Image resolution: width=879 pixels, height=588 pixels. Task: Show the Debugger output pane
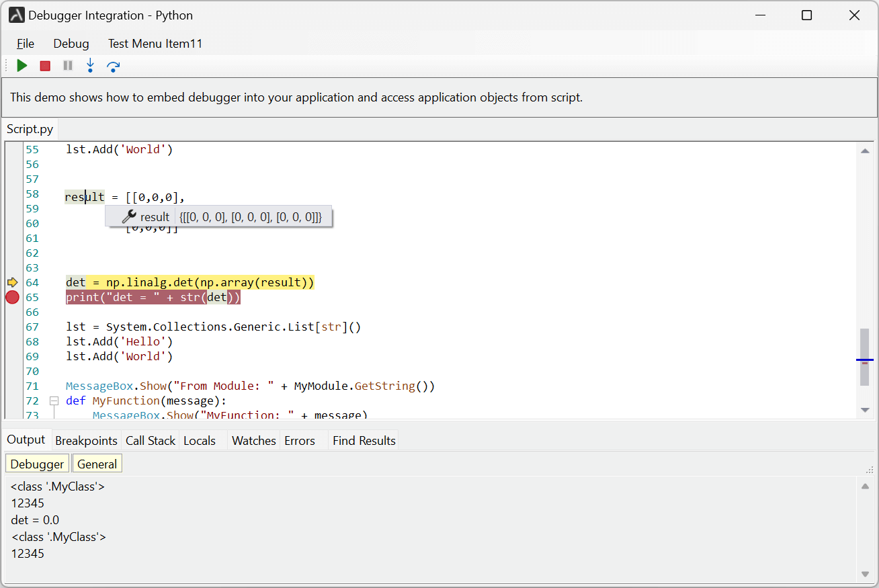pos(37,464)
